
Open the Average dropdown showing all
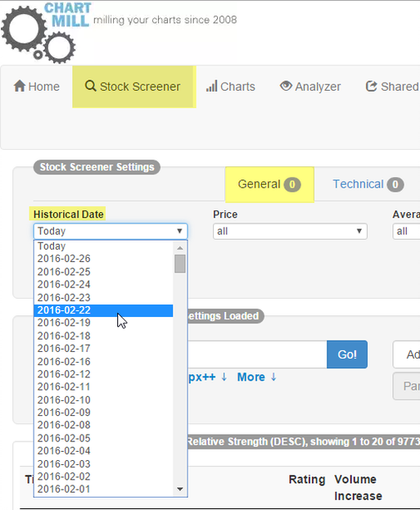click(x=406, y=231)
